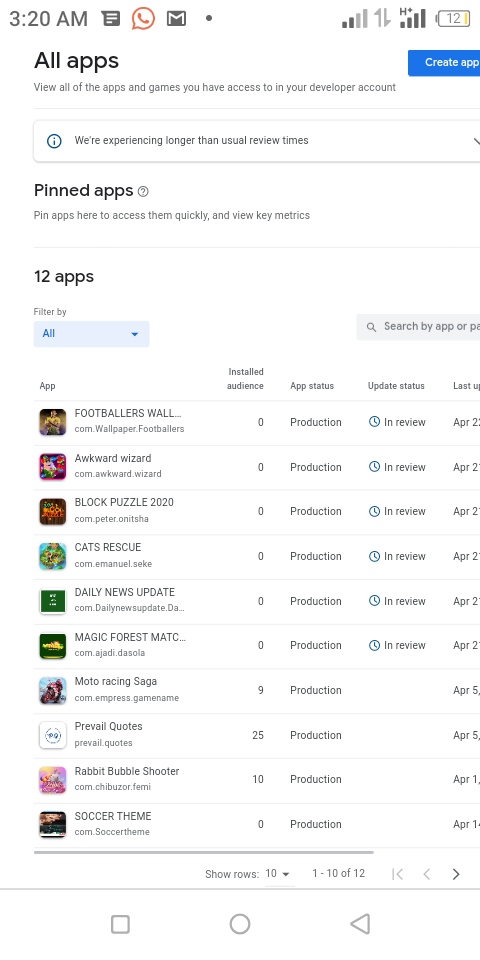Click Update status column header
The image size is (480, 960).
coord(396,386)
